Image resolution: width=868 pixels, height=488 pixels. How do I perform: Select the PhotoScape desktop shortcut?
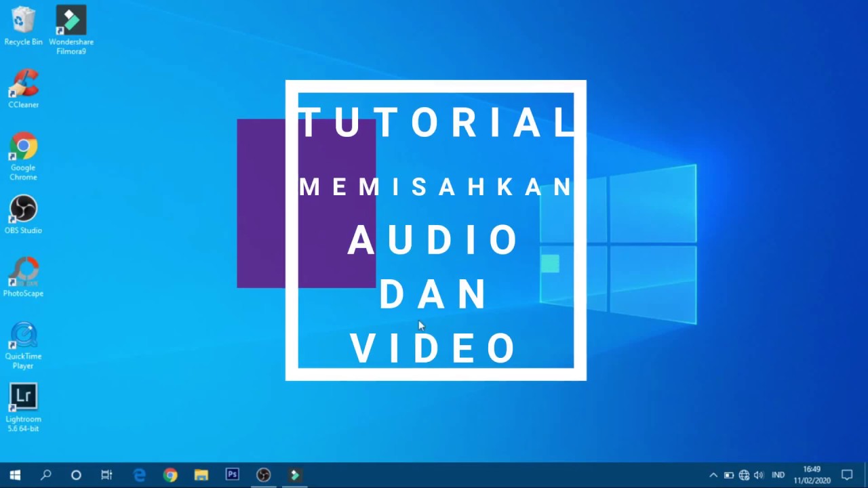coord(23,277)
